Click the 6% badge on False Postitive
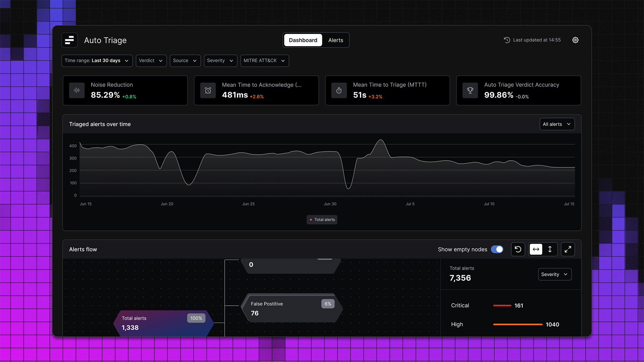The height and width of the screenshot is (362, 644). pos(328,304)
